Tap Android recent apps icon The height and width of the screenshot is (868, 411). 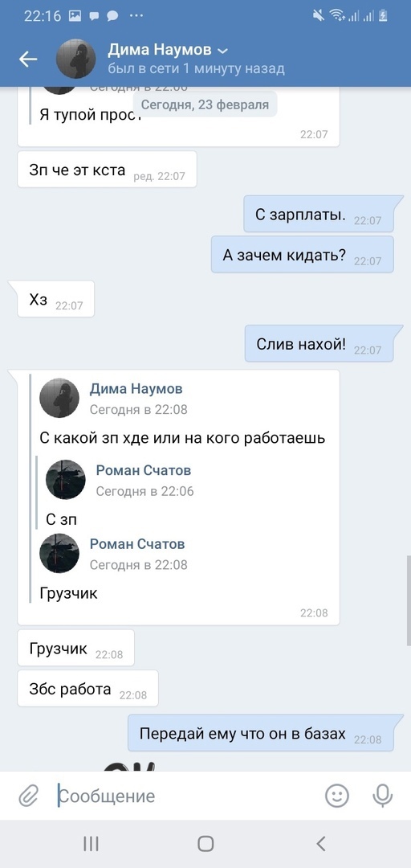(x=91, y=844)
